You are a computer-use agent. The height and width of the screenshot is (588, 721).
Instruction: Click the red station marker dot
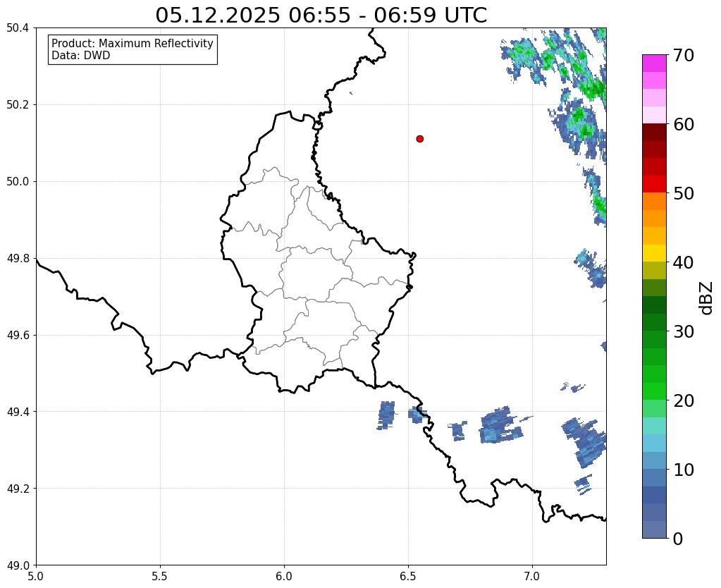[419, 139]
